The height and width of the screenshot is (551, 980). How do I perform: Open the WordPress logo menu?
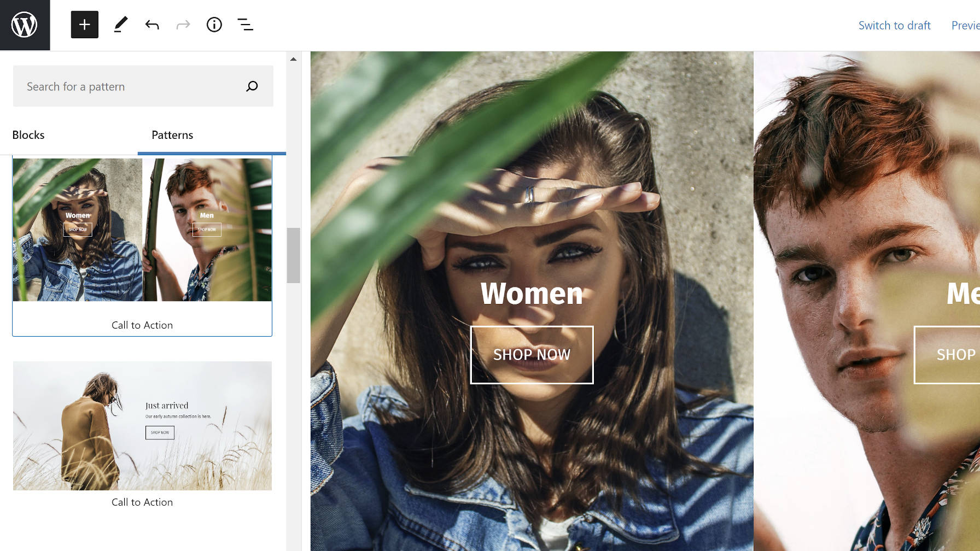pos(25,25)
